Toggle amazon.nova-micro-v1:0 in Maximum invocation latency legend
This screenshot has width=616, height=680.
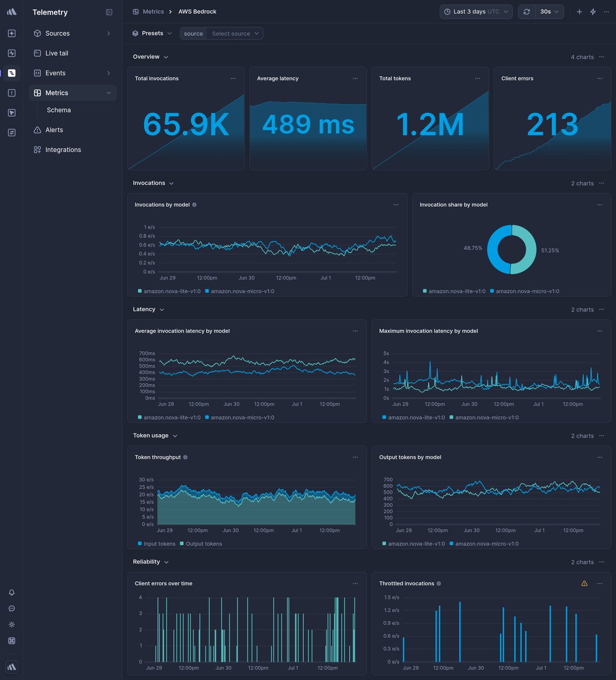[484, 418]
